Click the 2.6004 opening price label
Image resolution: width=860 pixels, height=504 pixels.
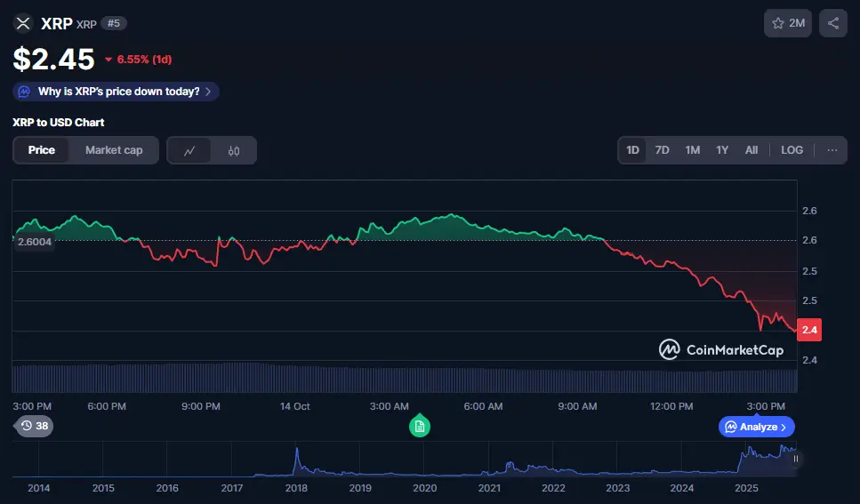click(x=34, y=242)
